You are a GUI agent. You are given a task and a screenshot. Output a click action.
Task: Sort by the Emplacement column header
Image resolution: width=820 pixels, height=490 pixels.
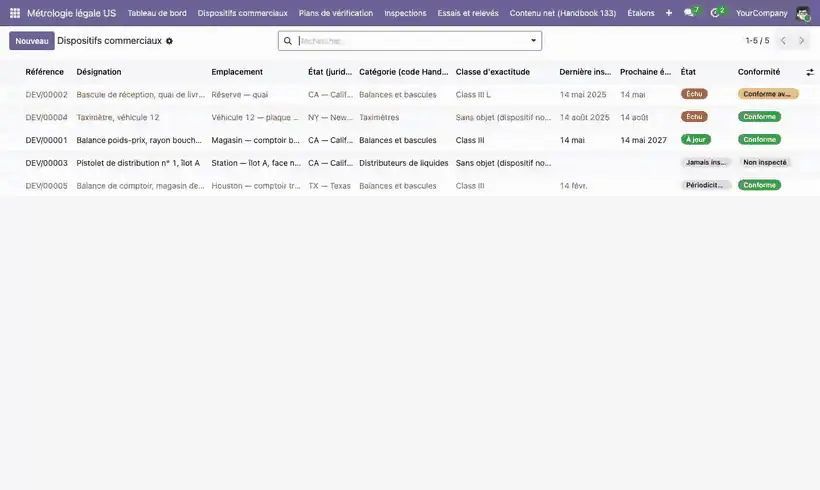[237, 72]
